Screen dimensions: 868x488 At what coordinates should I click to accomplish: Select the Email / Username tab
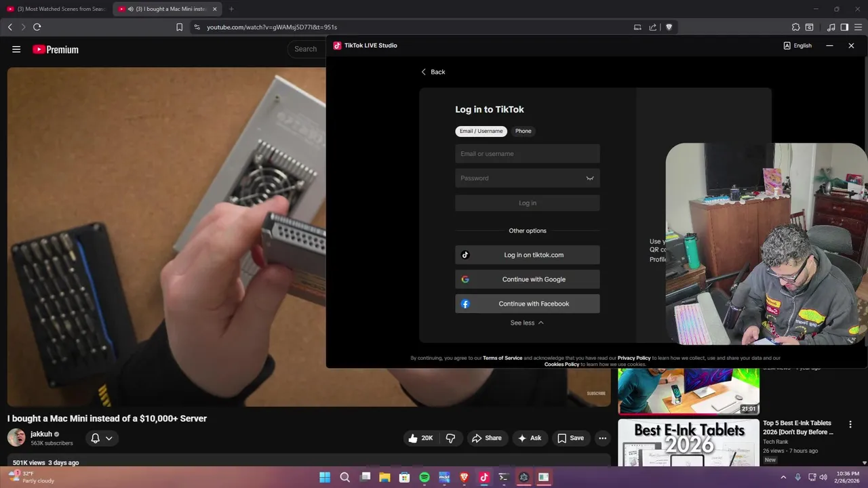[x=481, y=131]
